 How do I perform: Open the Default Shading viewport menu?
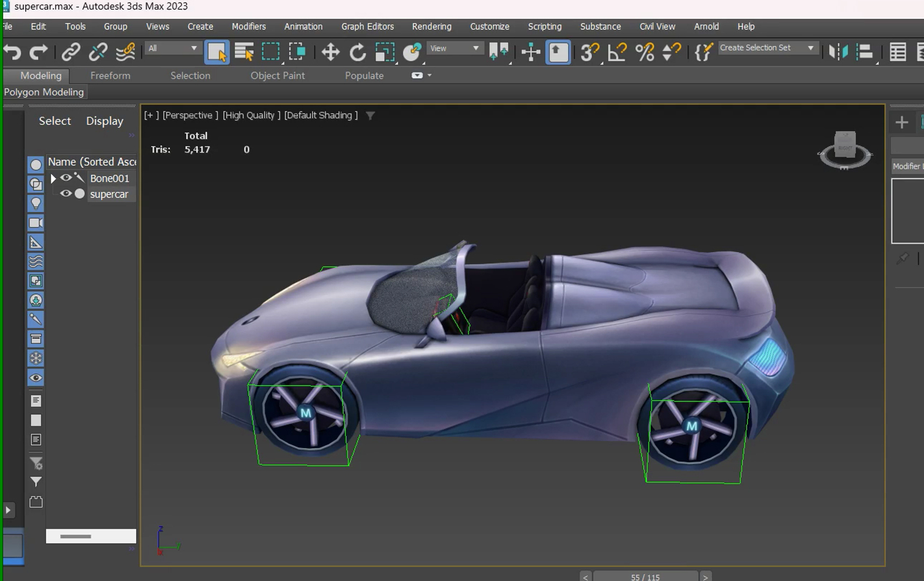(321, 115)
